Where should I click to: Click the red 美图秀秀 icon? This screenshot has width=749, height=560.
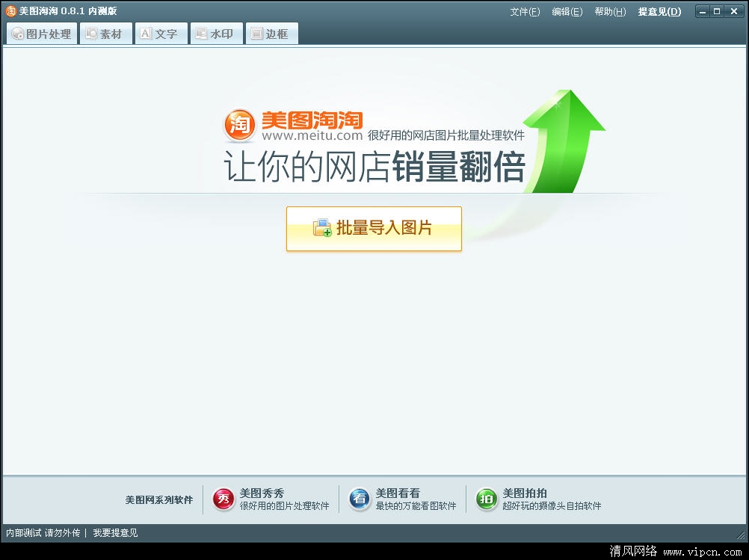223,499
